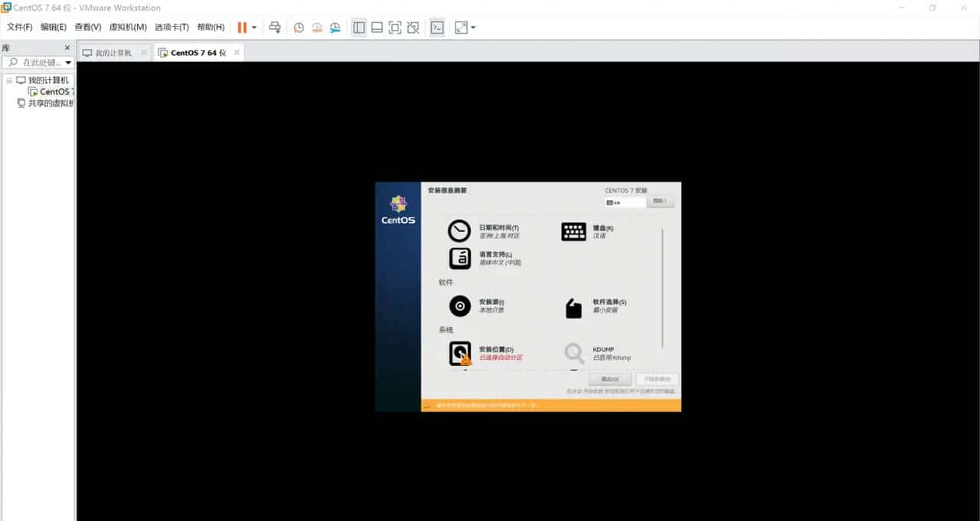This screenshot has width=980, height=521.
Task: Open Language Support (语言支持) icon
Action: pyautogui.click(x=459, y=258)
